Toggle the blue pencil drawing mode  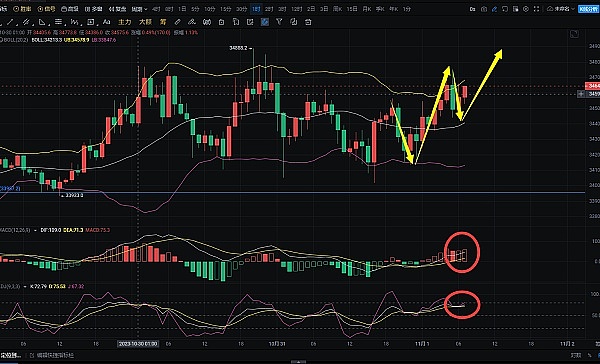(x=494, y=8)
